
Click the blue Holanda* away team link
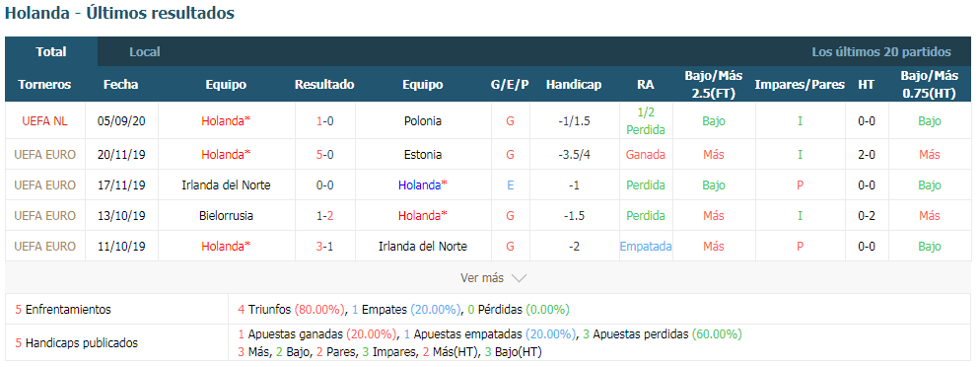tap(423, 185)
